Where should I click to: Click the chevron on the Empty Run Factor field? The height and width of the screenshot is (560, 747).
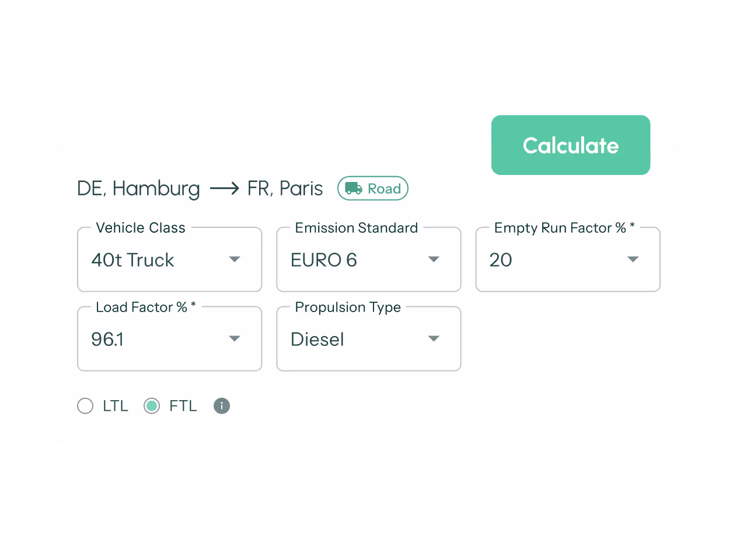click(633, 259)
